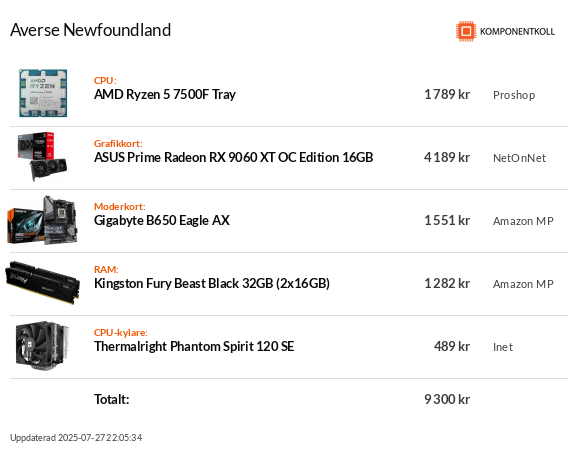Open AMD Ryzen 5 7500F Tray link
The image size is (577, 451).
pos(165,95)
